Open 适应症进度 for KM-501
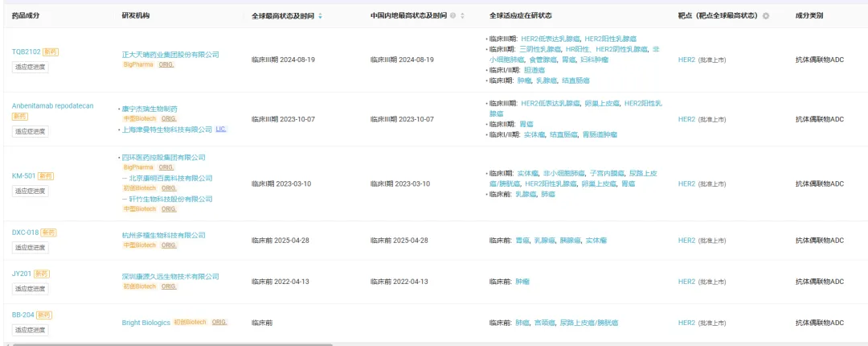This screenshot has height=346, width=868. [x=31, y=191]
